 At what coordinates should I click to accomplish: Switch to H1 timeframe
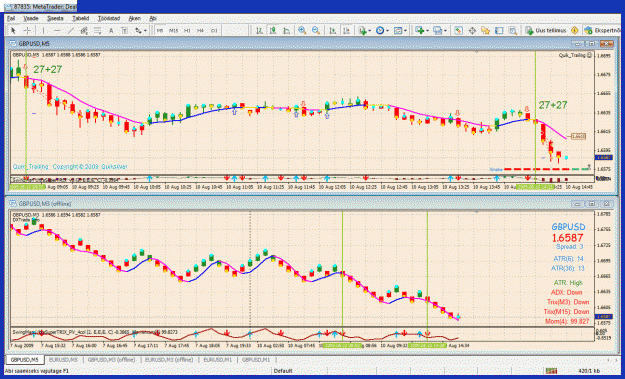187,31
